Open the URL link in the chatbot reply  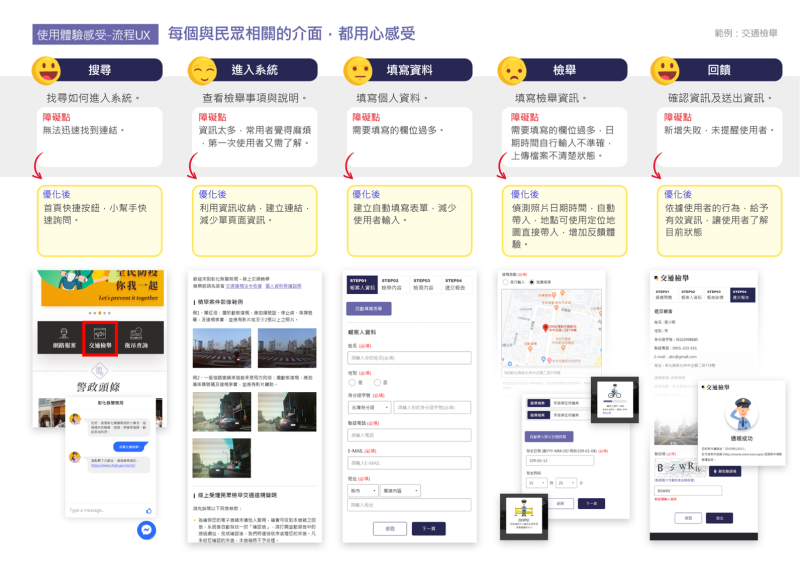pyautogui.click(x=113, y=465)
